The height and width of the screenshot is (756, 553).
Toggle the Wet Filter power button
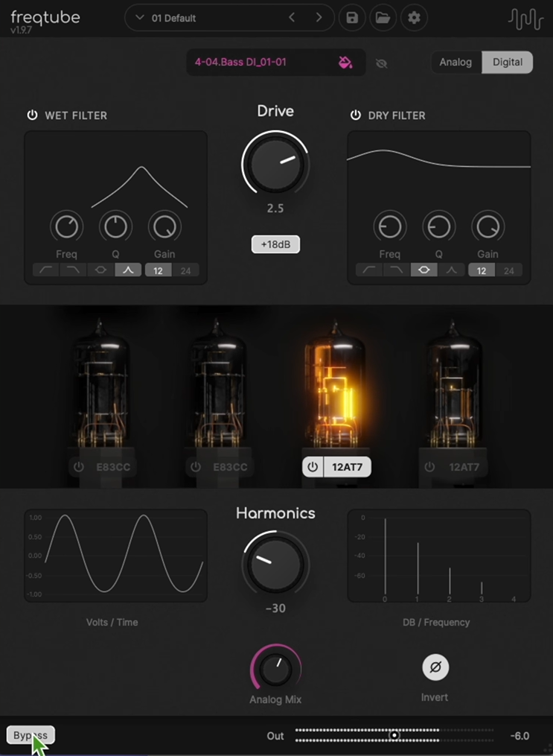(x=32, y=115)
